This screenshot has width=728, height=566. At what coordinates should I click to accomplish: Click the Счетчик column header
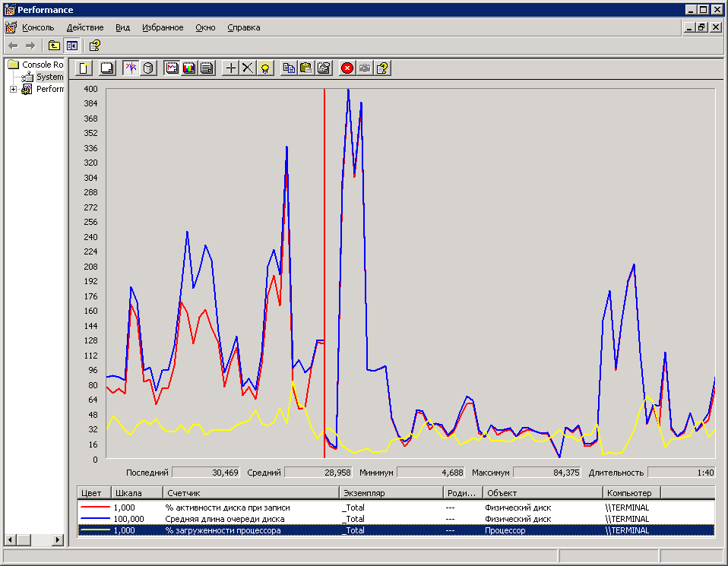(251, 493)
